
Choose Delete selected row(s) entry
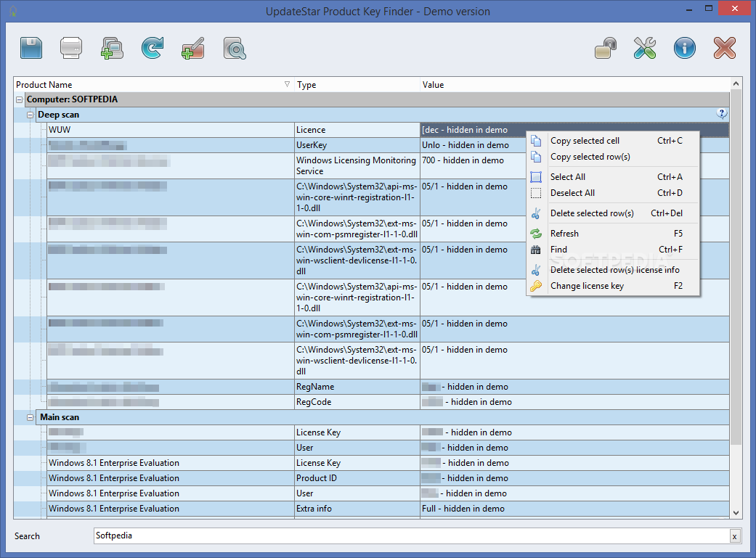[x=613, y=213]
